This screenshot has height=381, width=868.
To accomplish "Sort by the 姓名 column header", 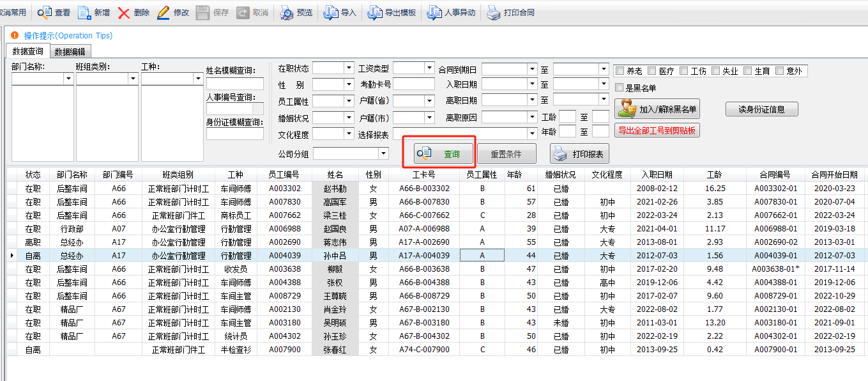I will pos(335,175).
